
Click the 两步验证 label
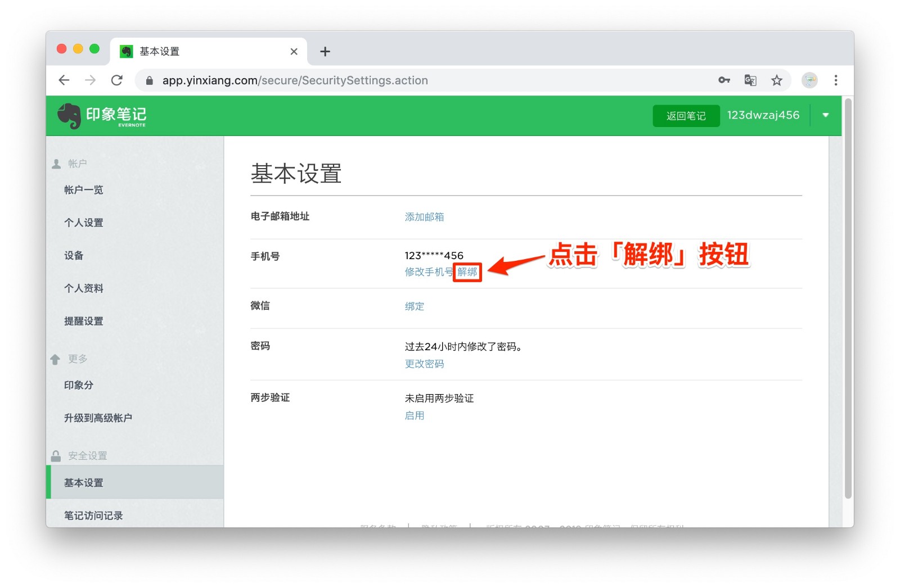(x=270, y=398)
